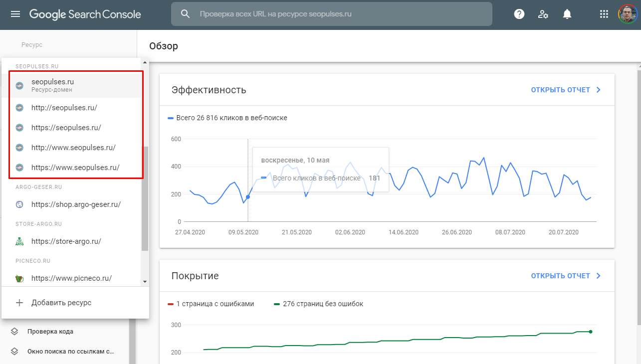Image resolution: width=641 pixels, height=364 pixels.
Task: Select https://store-argo.ru/ property
Action: (x=71, y=241)
